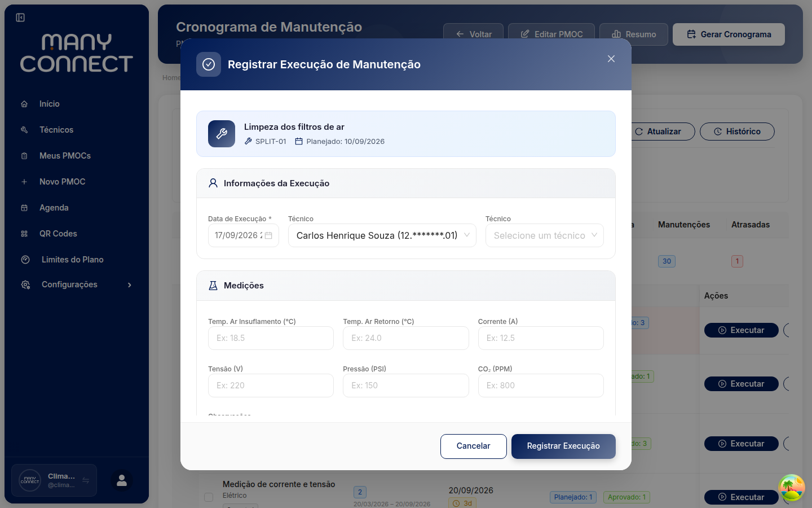Click the wrench icon beside Técnicos
812x508 pixels.
(x=24, y=130)
